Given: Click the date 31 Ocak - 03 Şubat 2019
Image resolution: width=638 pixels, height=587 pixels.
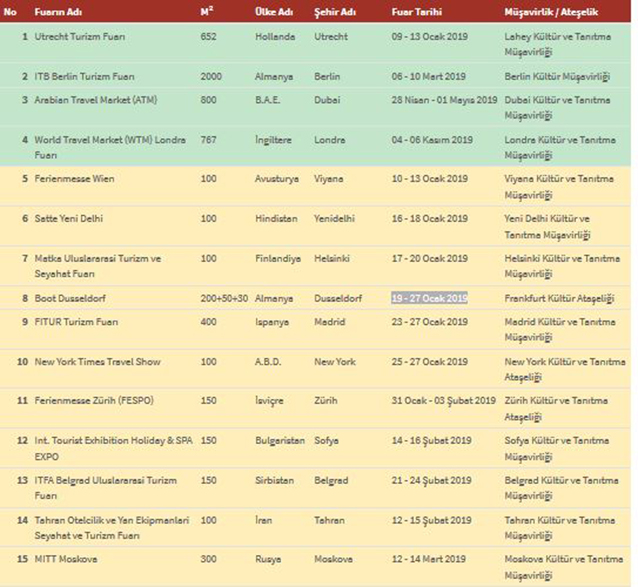Looking at the screenshot, I should tap(443, 401).
